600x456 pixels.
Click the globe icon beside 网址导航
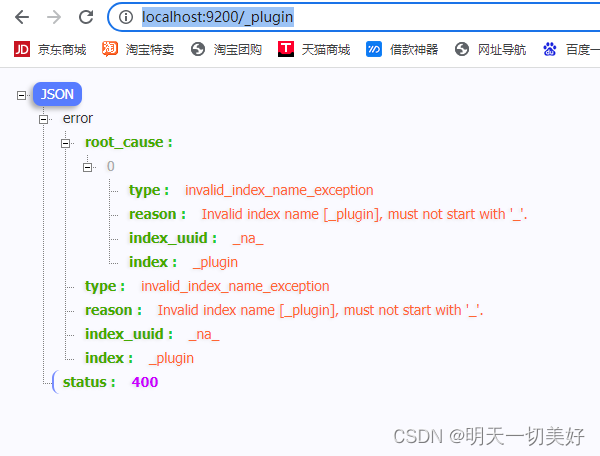[462, 49]
